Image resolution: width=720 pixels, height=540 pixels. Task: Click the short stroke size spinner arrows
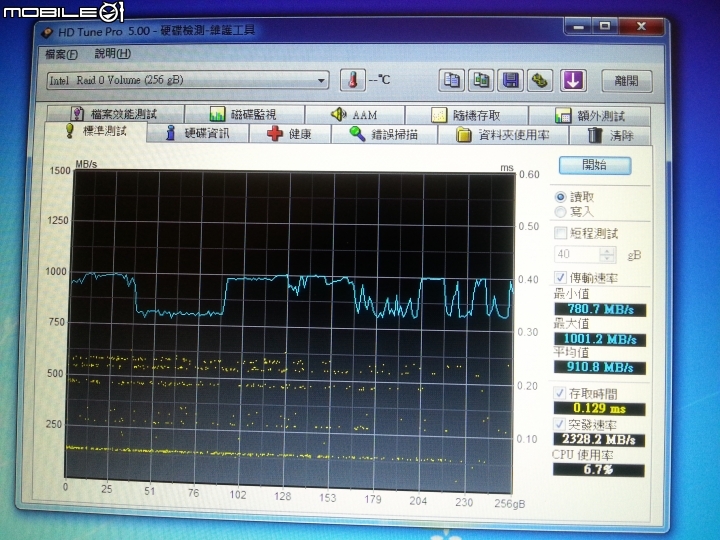tap(607, 254)
